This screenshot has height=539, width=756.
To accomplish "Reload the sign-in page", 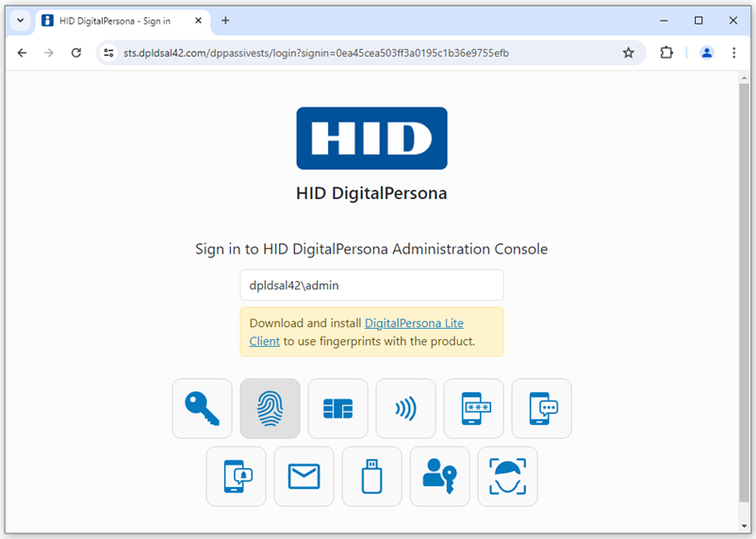I will tap(76, 53).
